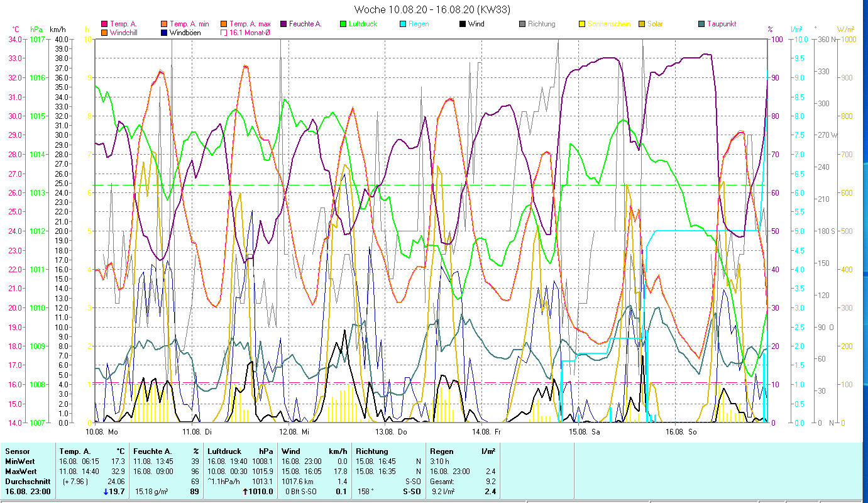The image size is (868, 503).
Task: Select the '11.08. Di' date label
Action: (x=197, y=432)
